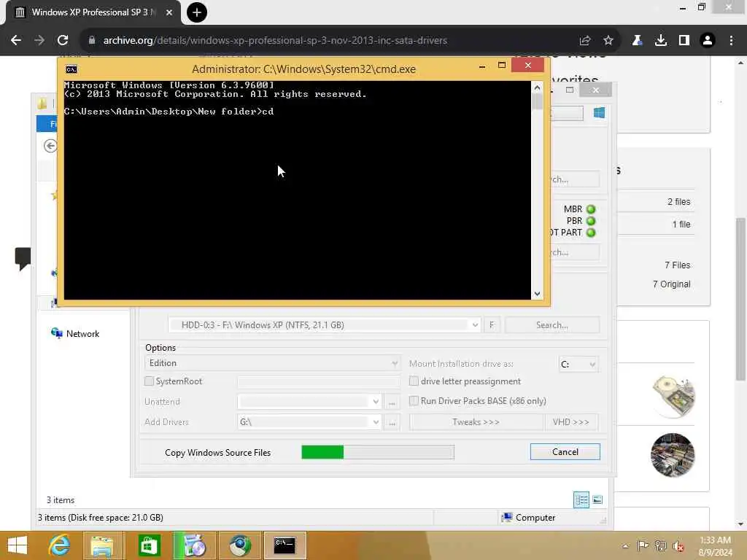
Task: Open the Chrome Labs flask icon
Action: point(638,41)
